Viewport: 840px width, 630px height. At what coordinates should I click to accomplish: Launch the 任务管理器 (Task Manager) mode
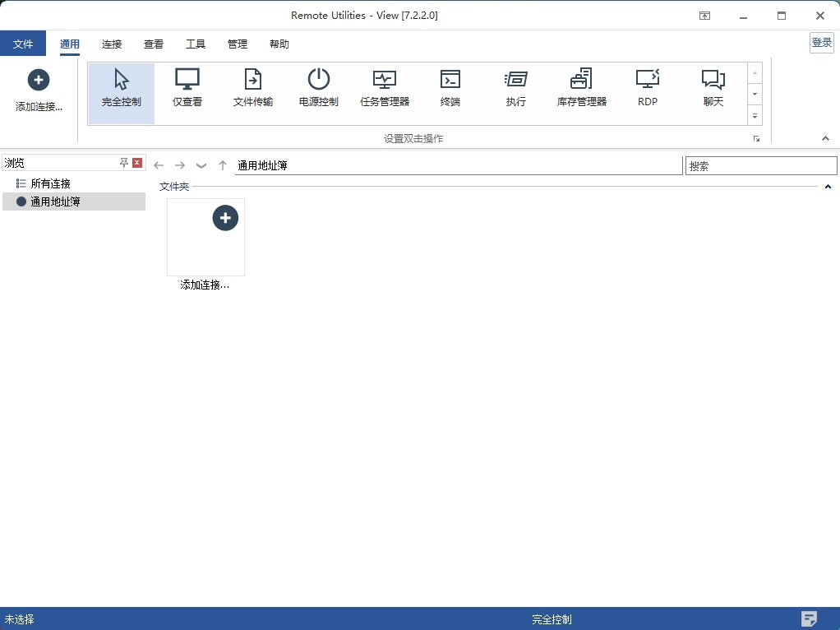tap(384, 89)
